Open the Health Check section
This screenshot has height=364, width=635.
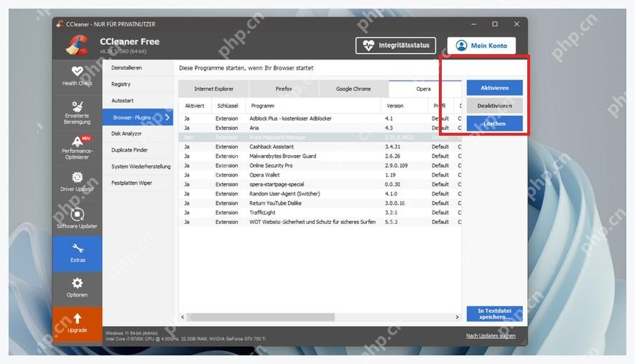point(77,76)
